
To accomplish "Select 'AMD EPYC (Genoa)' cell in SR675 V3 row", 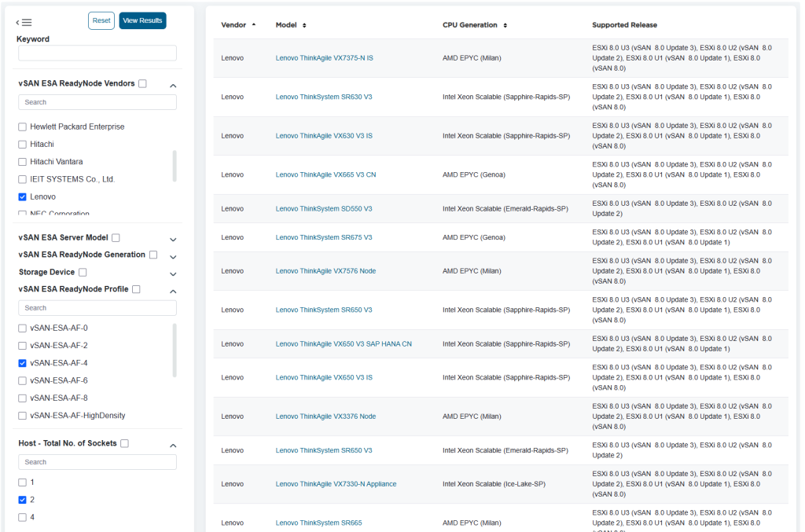I will (474, 237).
